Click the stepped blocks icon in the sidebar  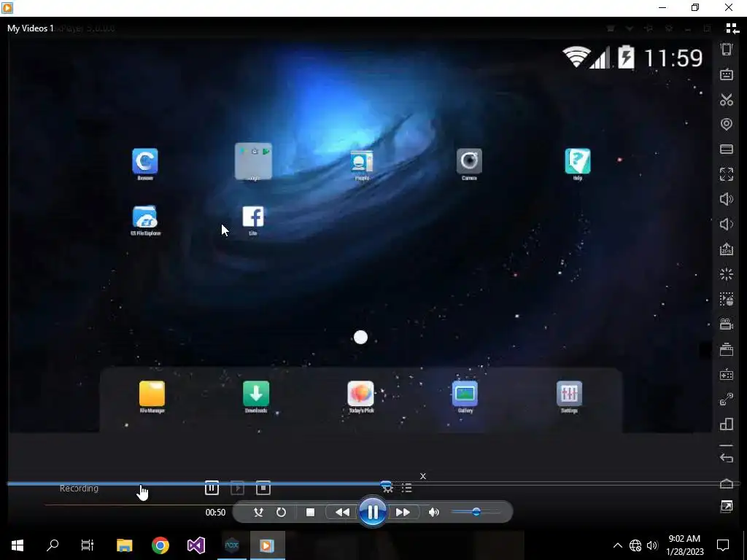[x=726, y=424]
